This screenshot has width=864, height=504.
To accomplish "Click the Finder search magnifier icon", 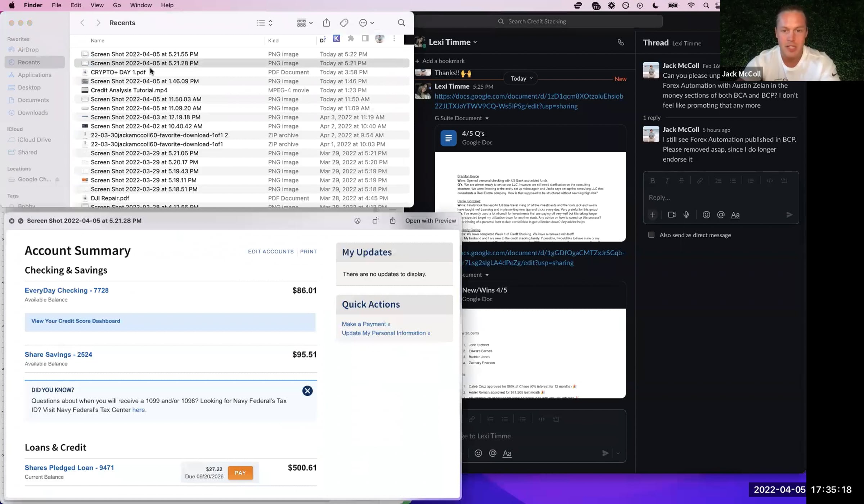I will click(x=401, y=23).
